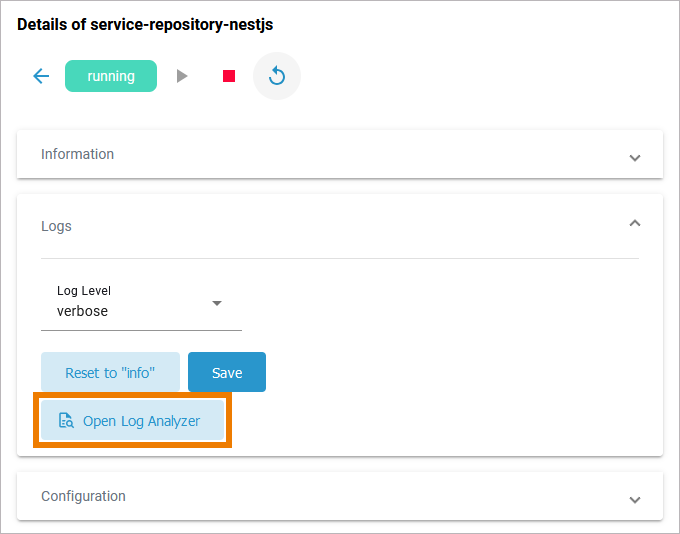Click the 'Log Level' field label
Image resolution: width=680 pixels, height=534 pixels.
point(84,291)
